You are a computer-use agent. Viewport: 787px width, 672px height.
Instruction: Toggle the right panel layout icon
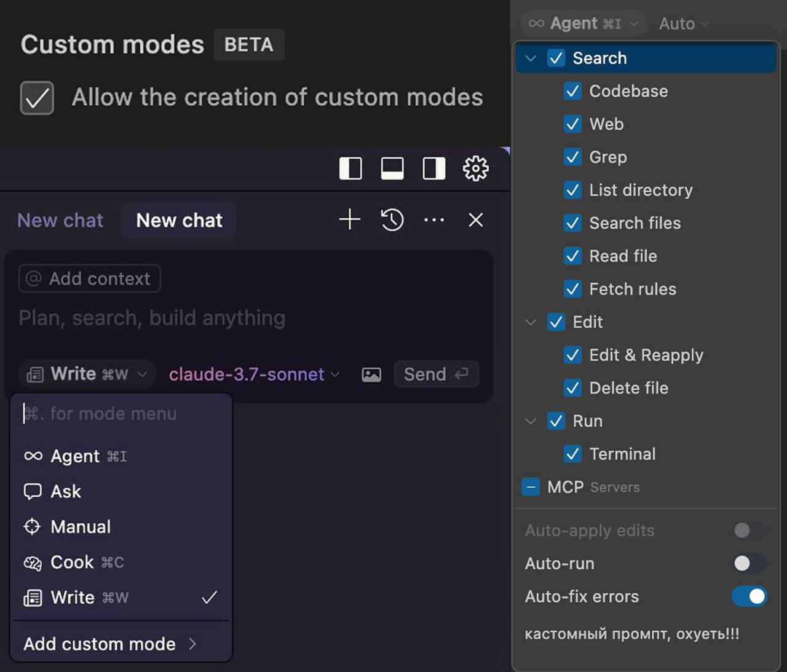pyautogui.click(x=433, y=168)
